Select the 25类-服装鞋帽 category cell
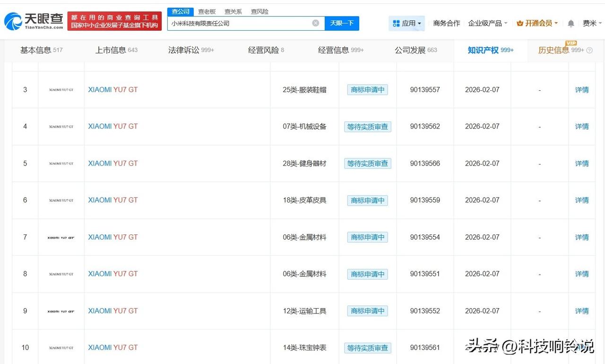Viewport: 605px width, 364px height. (x=305, y=90)
